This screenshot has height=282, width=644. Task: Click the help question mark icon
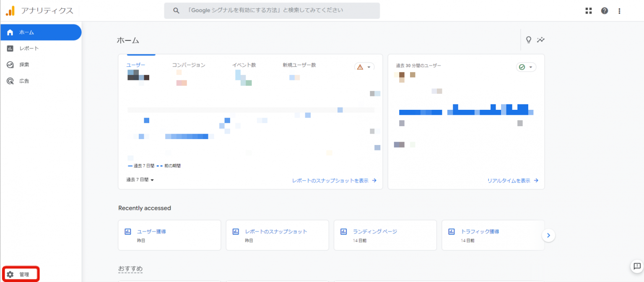pos(604,11)
